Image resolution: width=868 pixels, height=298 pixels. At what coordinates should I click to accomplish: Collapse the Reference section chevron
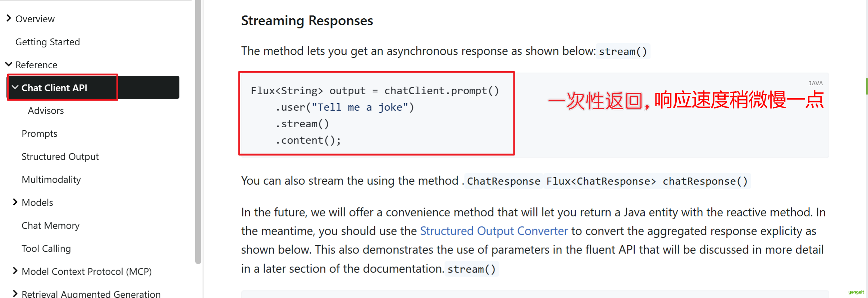coord(9,64)
